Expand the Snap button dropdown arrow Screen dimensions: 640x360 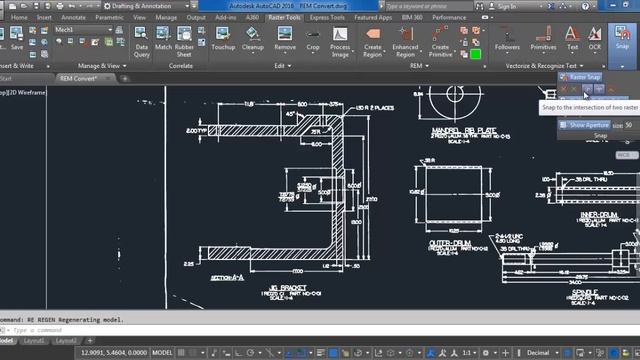(622, 66)
